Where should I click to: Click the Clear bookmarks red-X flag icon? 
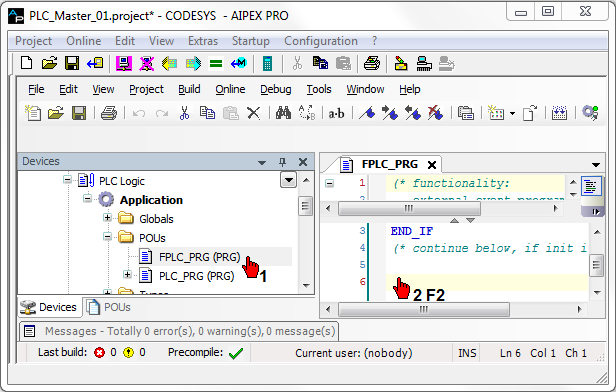pos(435,113)
